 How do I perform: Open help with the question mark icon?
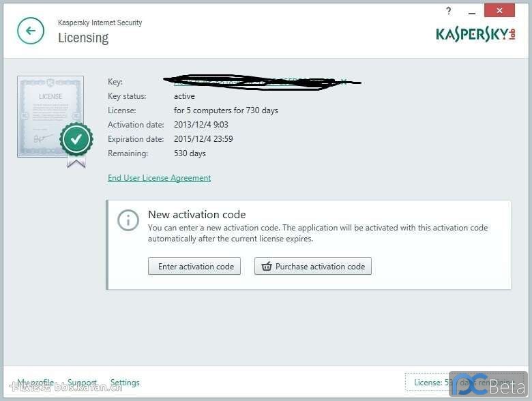449,11
